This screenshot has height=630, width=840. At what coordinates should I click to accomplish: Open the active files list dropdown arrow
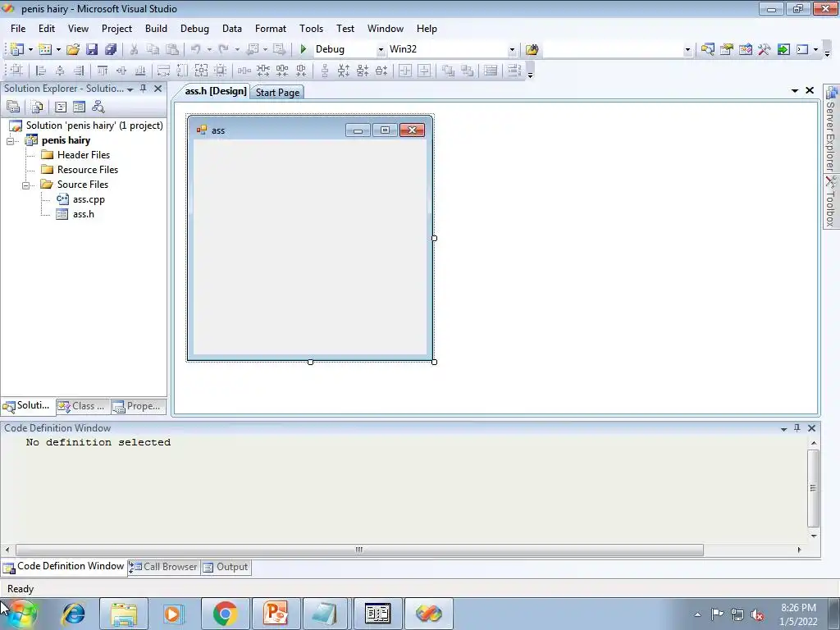pos(795,90)
